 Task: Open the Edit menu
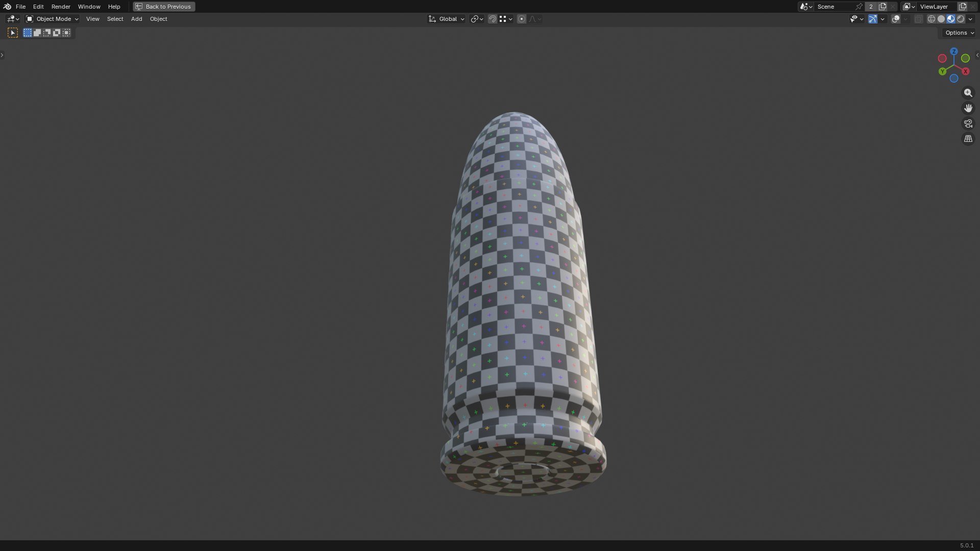38,7
